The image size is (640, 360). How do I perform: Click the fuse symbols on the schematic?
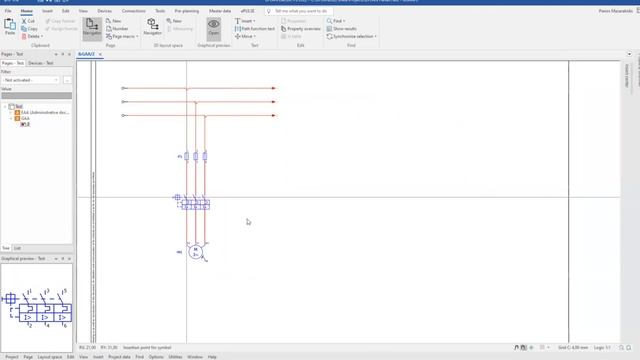coord(196,156)
